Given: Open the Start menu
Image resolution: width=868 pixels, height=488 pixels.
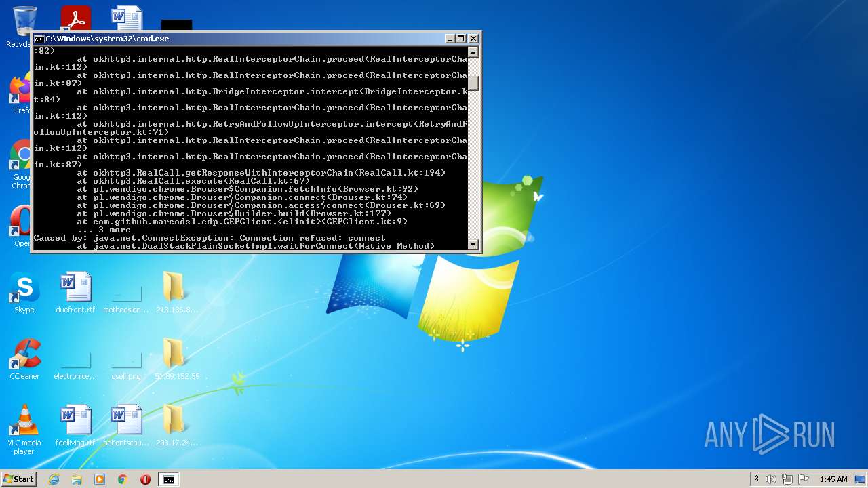Looking at the screenshot, I should (x=18, y=479).
